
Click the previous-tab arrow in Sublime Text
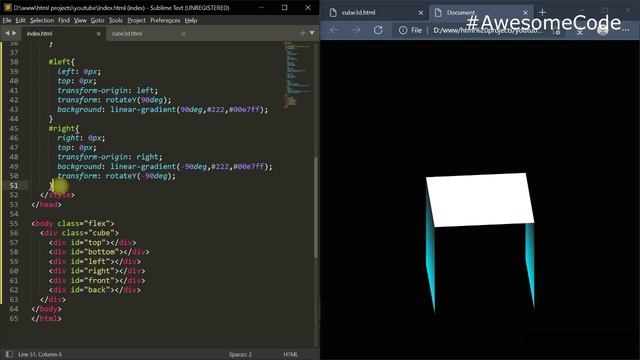pyautogui.click(x=7, y=33)
